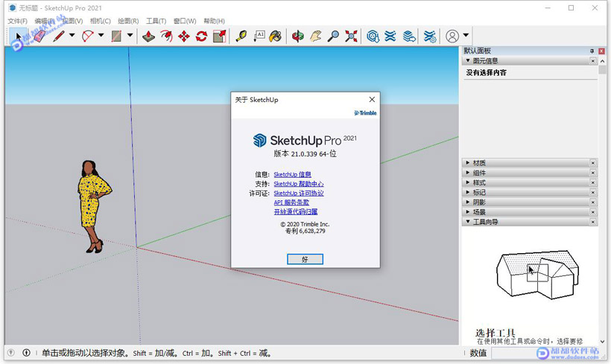Click the status bar info circle icon

click(x=27, y=353)
